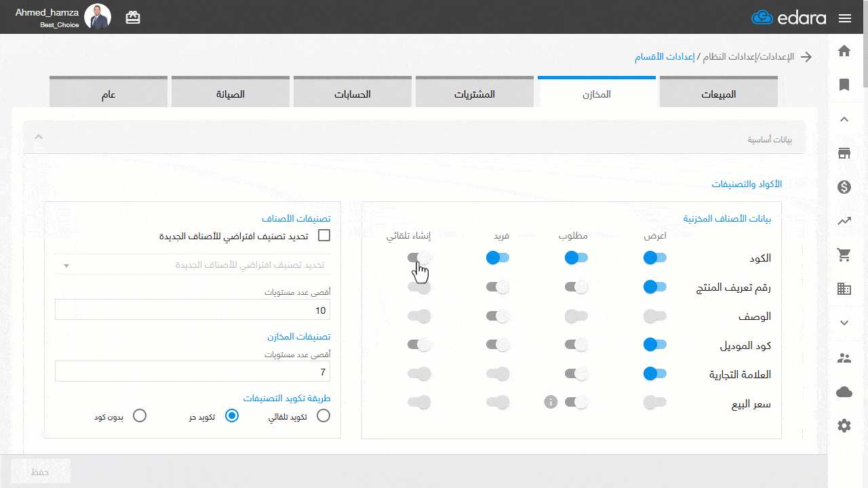Open the shopping cart icon
This screenshot has width=868, height=488.
[x=844, y=255]
